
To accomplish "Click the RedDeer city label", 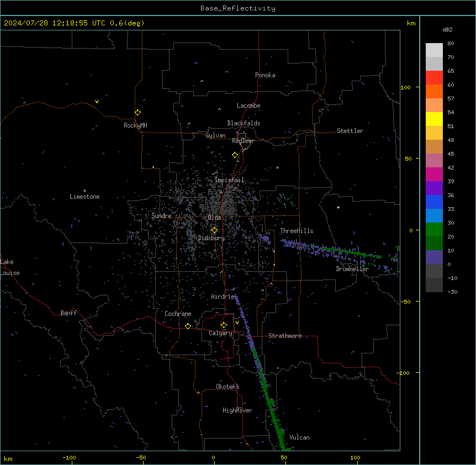I will coord(243,141).
